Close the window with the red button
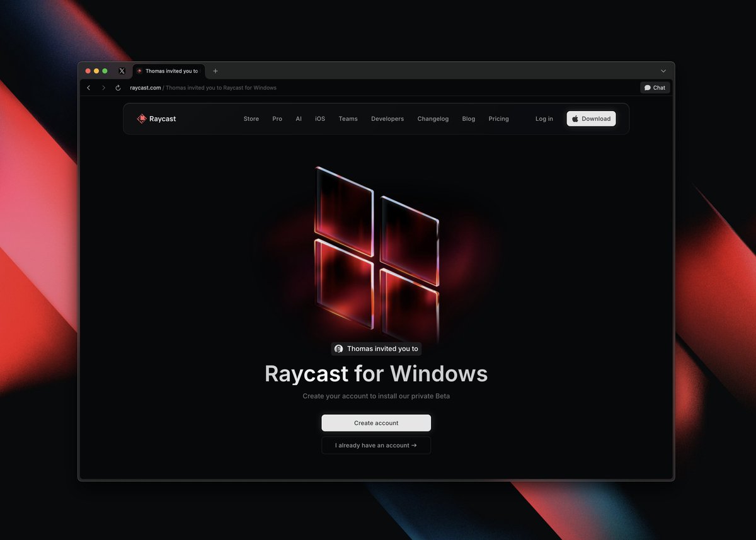 pos(88,71)
